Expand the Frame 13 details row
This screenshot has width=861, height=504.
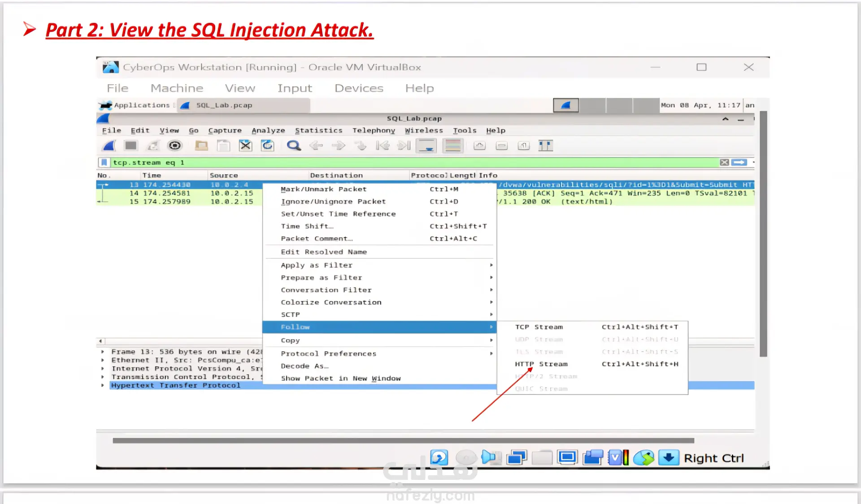point(103,352)
